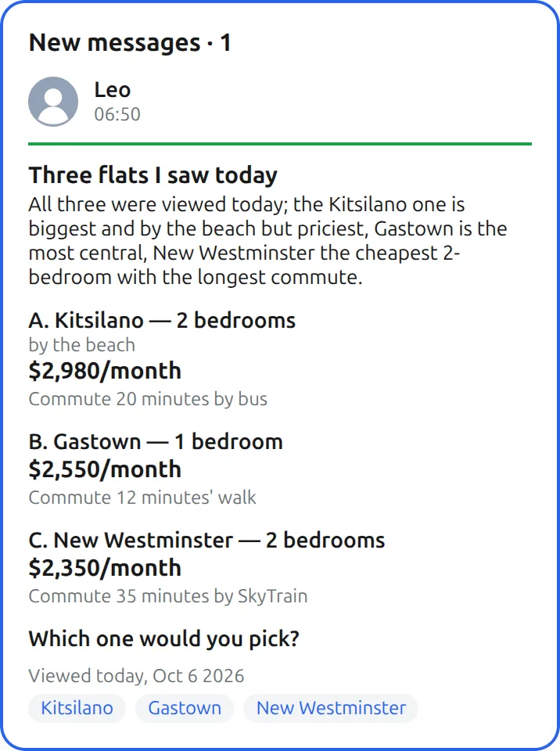Select the A. Kitsilano 2 bedrooms heading
The image size is (560, 751).
coord(162,321)
